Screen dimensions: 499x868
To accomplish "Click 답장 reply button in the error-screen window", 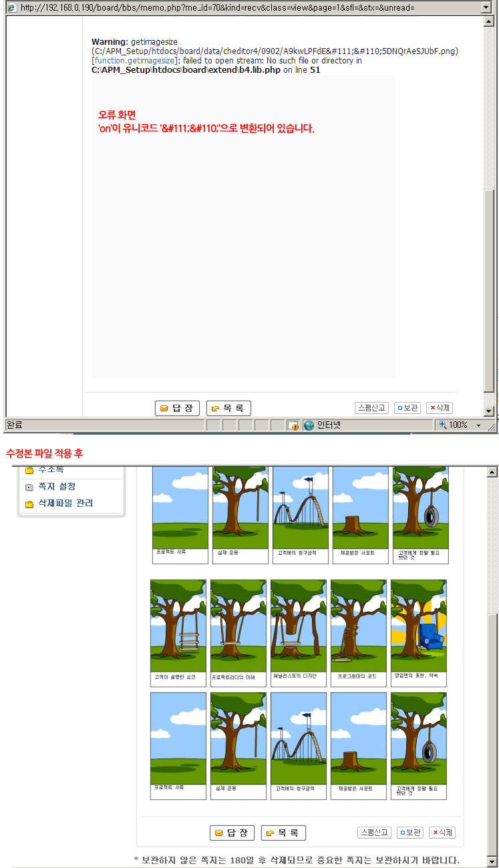I will tap(177, 408).
